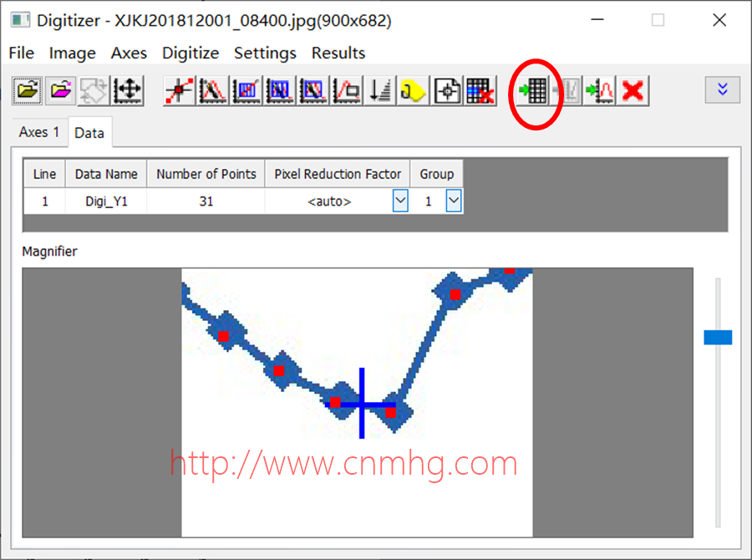
Task: Click the go to graph icon
Action: 599,90
